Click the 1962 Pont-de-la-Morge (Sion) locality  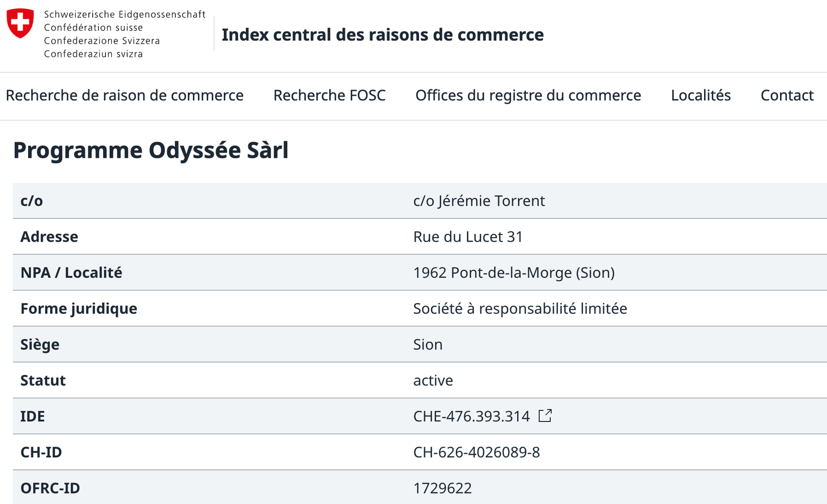point(513,272)
